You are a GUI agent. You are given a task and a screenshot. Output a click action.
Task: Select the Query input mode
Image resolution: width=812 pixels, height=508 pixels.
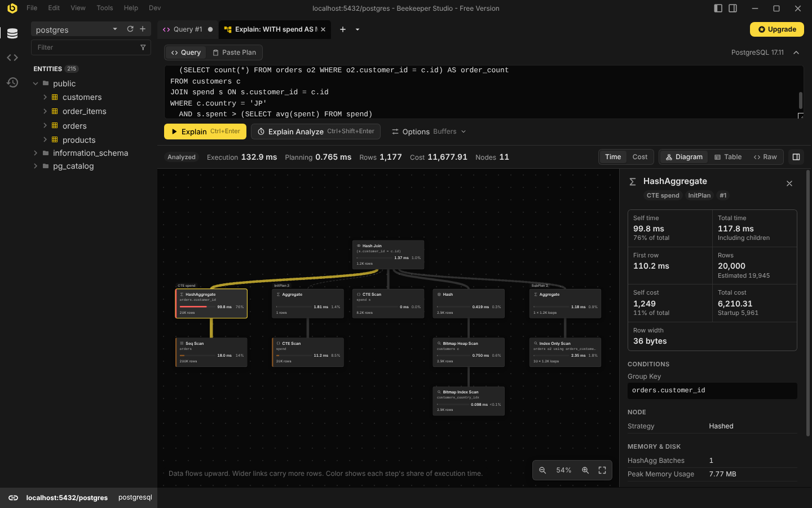point(186,52)
